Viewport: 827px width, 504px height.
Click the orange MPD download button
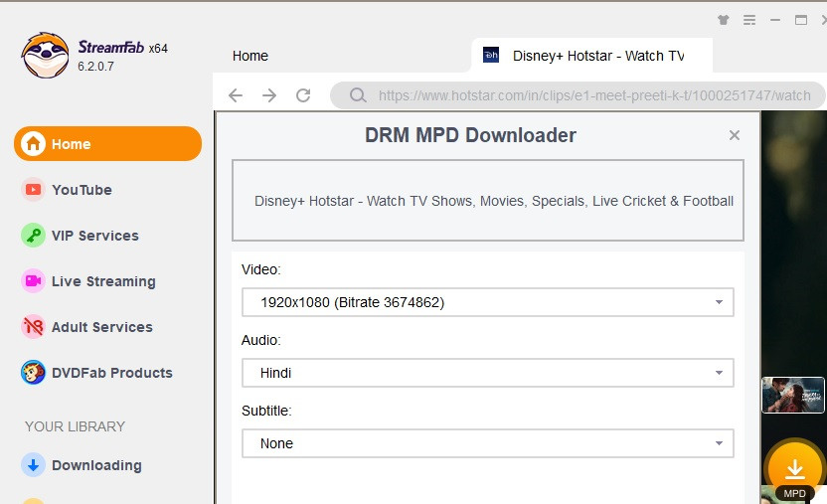[793, 468]
